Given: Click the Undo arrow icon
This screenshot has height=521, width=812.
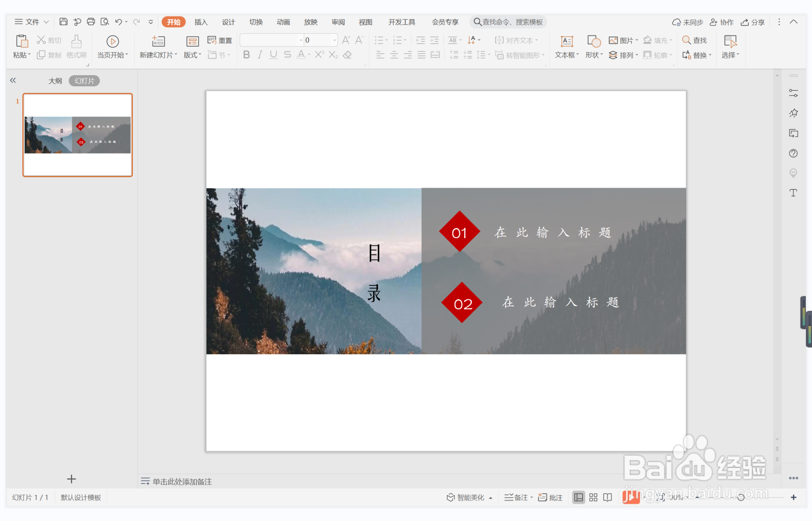Looking at the screenshot, I should pos(119,22).
